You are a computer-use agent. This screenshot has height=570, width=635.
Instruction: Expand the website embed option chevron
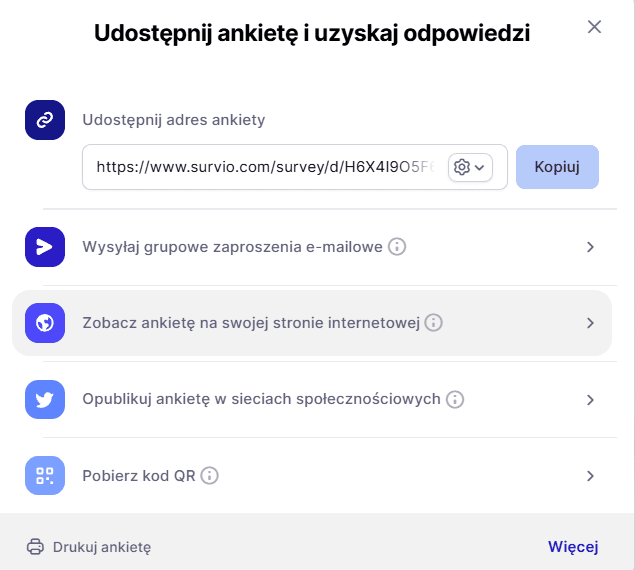[x=590, y=323]
